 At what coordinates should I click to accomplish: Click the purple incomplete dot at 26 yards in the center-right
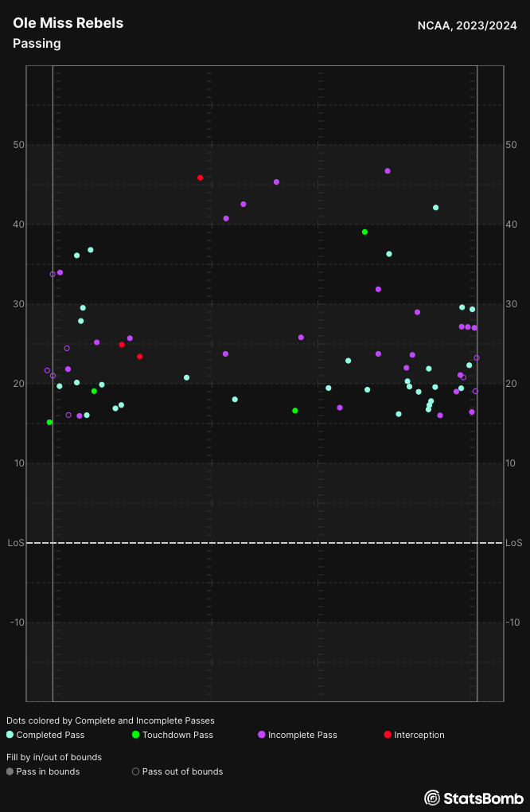[x=302, y=338]
